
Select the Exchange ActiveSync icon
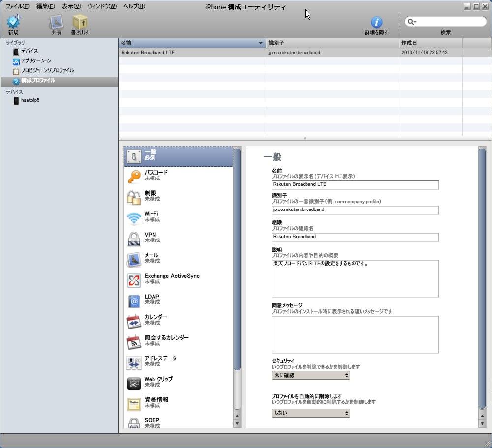134,280
